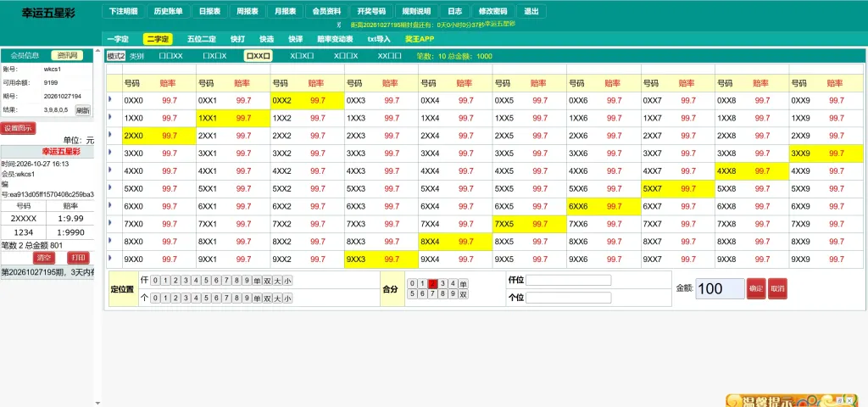Screen dimensions: 868x407
Task: Toggle the selected 合分 number 2
Action: [433, 283]
